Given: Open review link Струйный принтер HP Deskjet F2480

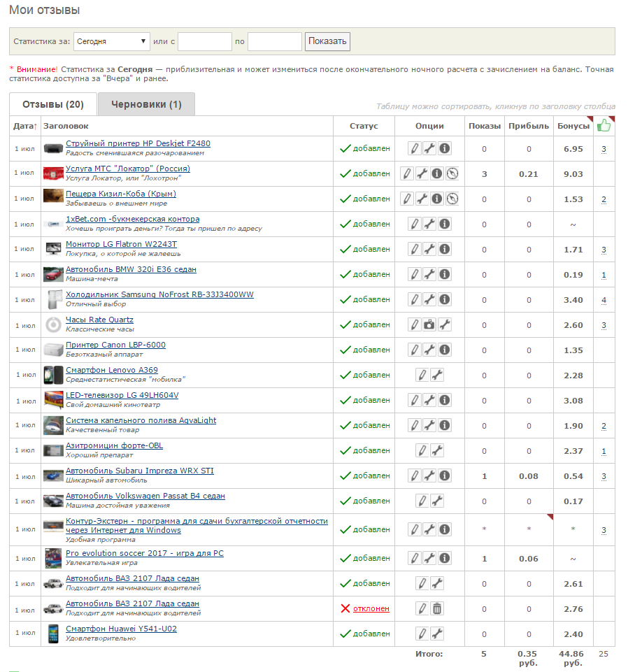Looking at the screenshot, I should (x=138, y=143).
